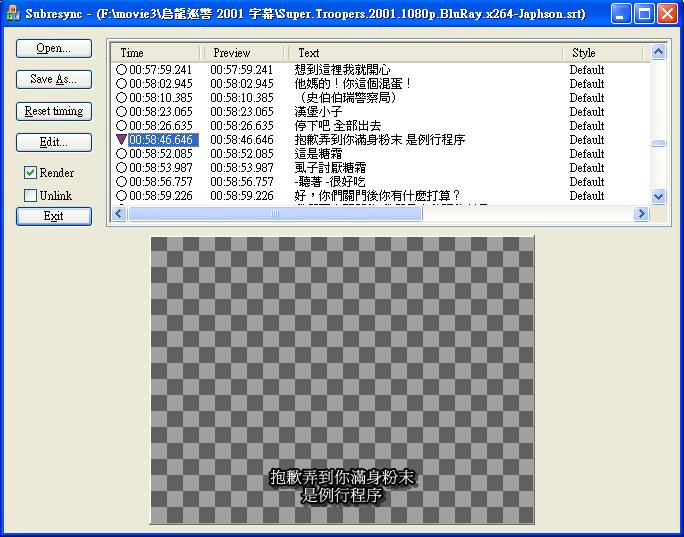Click the Time column header
This screenshot has width=684, height=537.
[x=156, y=53]
